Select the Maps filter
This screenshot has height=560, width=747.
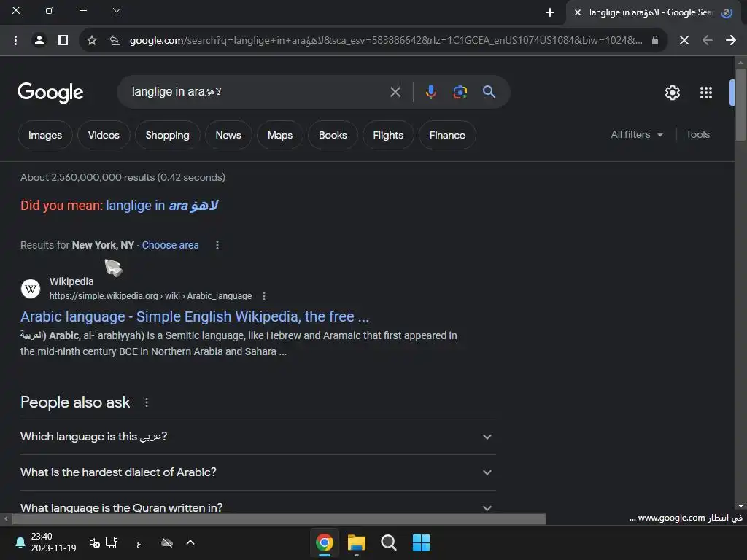[280, 135]
